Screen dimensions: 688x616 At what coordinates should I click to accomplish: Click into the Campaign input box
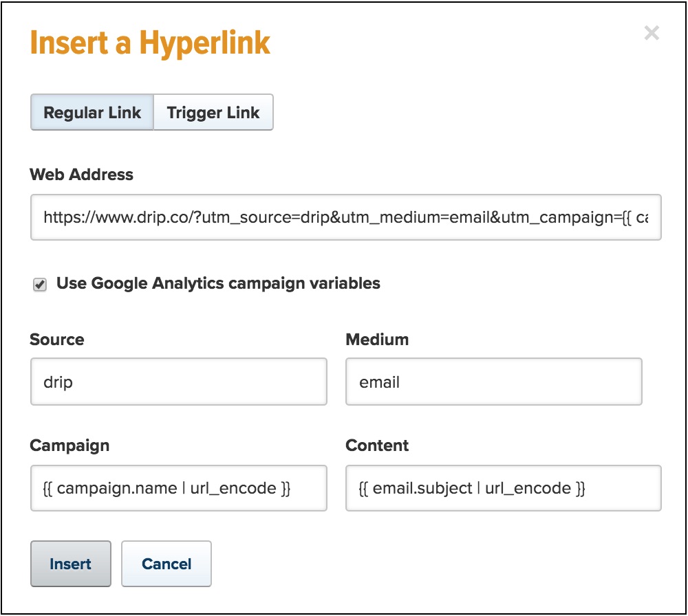[x=178, y=489]
